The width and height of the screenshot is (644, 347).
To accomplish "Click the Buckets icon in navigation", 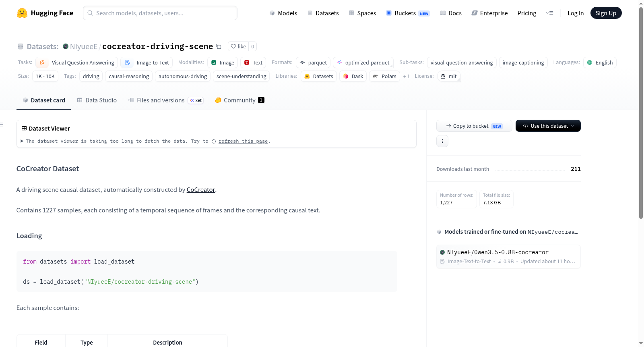I will point(389,13).
